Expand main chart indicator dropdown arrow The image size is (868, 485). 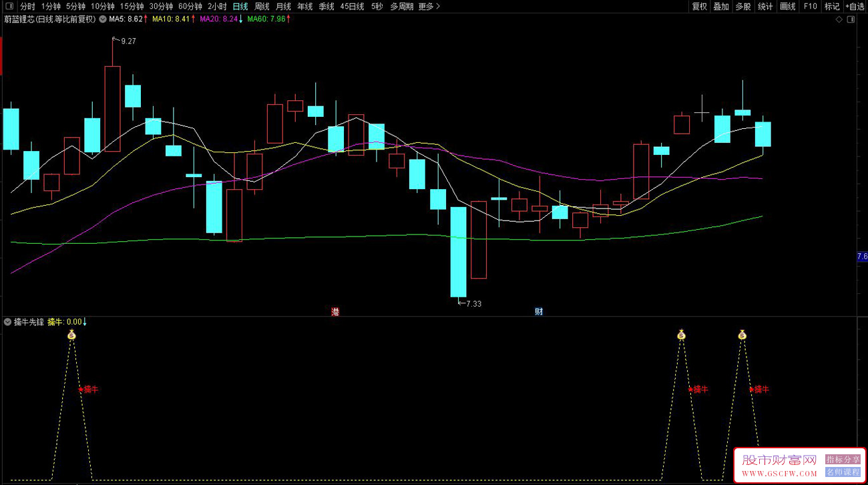103,19
